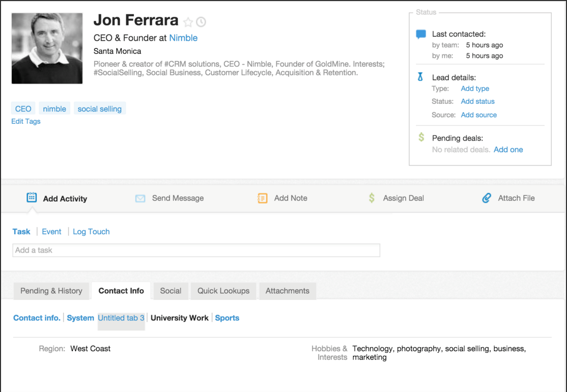
Task: Click the clock icon next to contact name
Action: pos(201,22)
